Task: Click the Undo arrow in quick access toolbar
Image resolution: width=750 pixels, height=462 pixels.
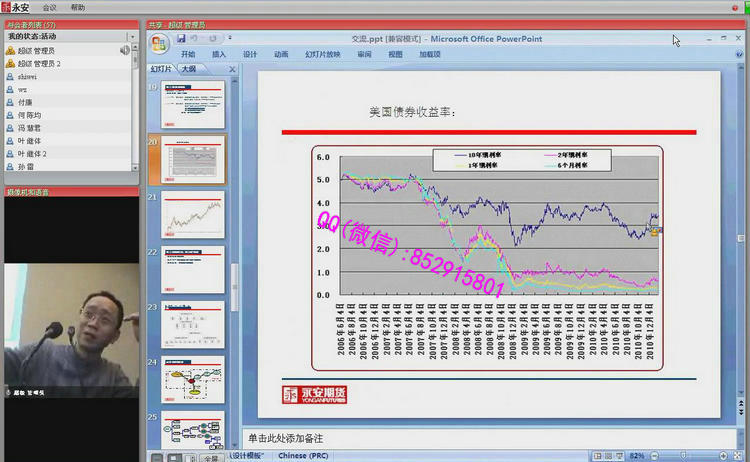Action: pyautogui.click(x=195, y=38)
